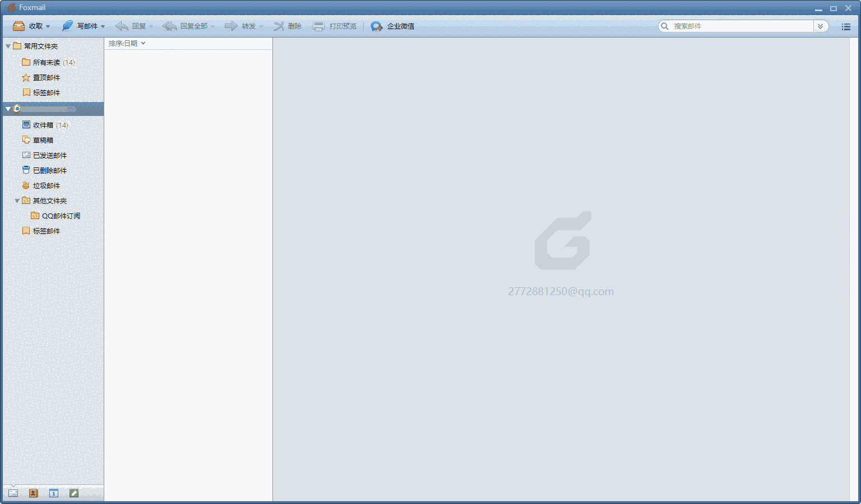Open 打印预览 print preview
The width and height of the screenshot is (861, 504).
(335, 26)
